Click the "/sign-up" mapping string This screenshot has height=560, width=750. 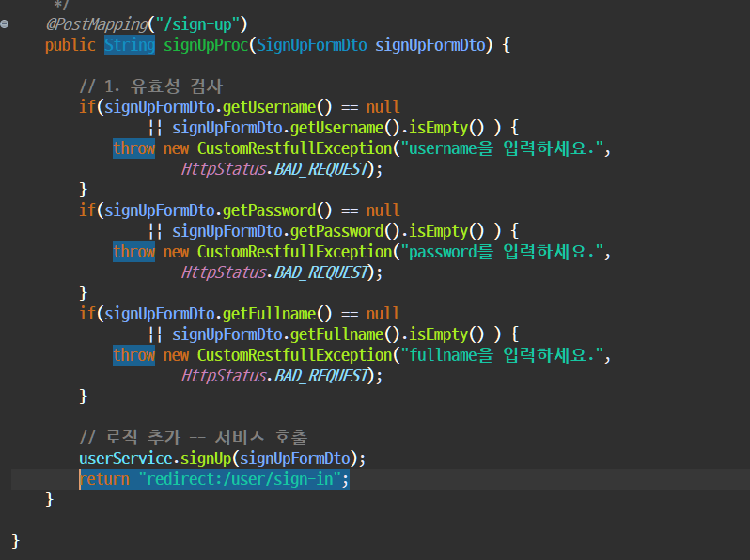tap(197, 23)
